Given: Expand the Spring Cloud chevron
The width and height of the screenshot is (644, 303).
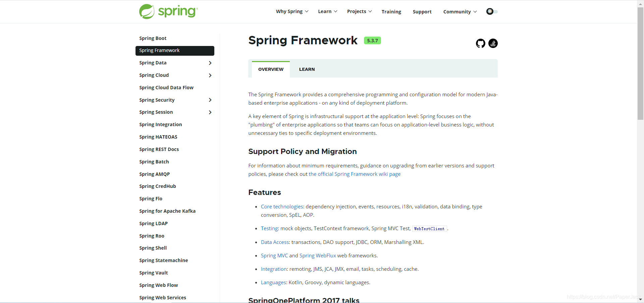Looking at the screenshot, I should click(x=210, y=75).
